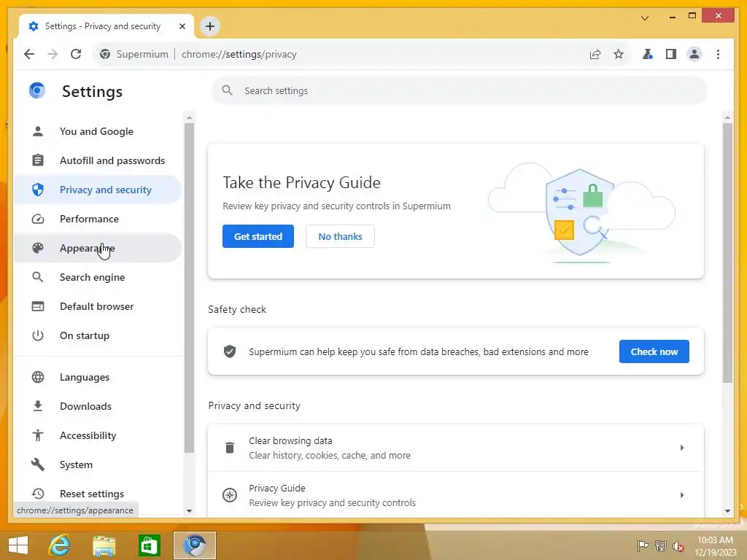Click the Supermium taskbar icon
747x560 pixels.
tap(194, 545)
